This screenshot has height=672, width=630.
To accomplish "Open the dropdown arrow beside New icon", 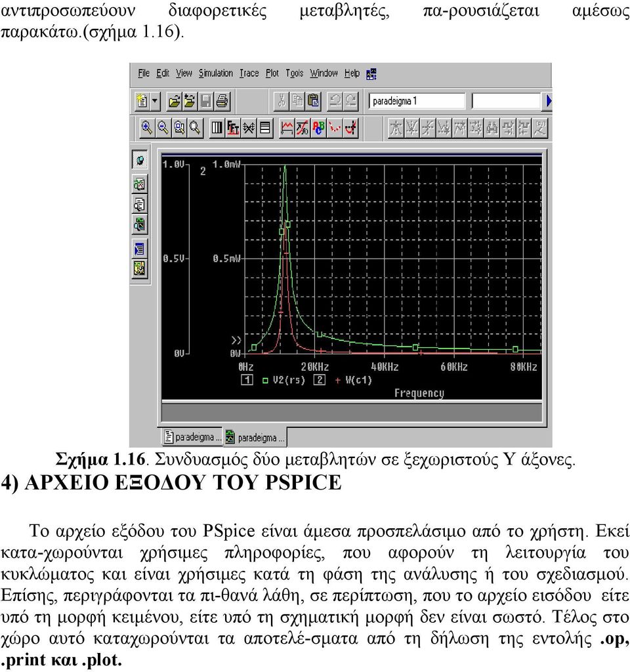I will tap(155, 101).
